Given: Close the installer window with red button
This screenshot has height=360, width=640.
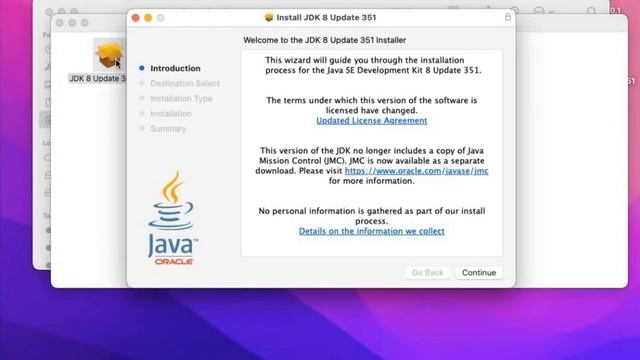Looking at the screenshot, I should click(x=136, y=18).
